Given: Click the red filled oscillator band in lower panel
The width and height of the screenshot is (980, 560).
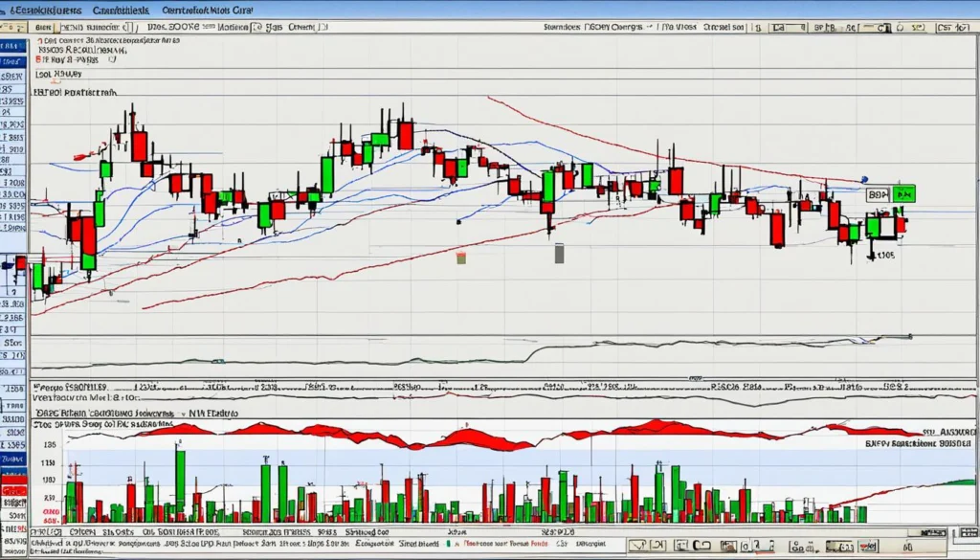Looking at the screenshot, I should (x=479, y=438).
